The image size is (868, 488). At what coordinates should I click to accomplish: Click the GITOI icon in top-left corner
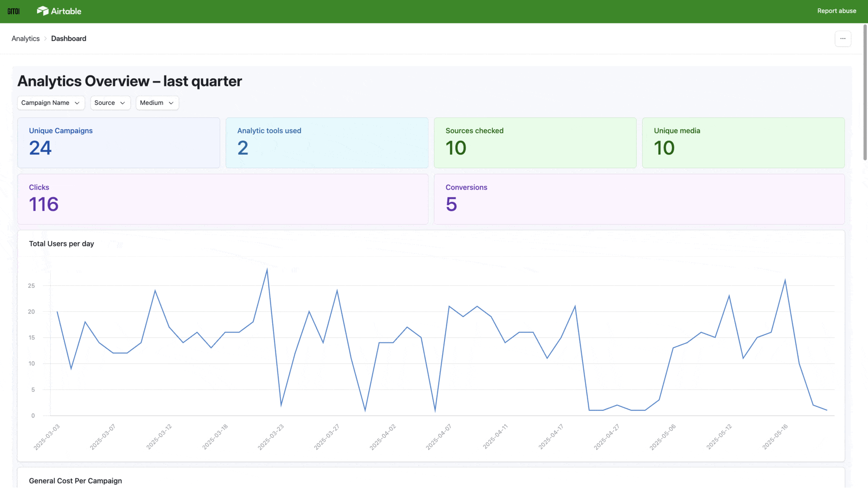click(x=14, y=11)
